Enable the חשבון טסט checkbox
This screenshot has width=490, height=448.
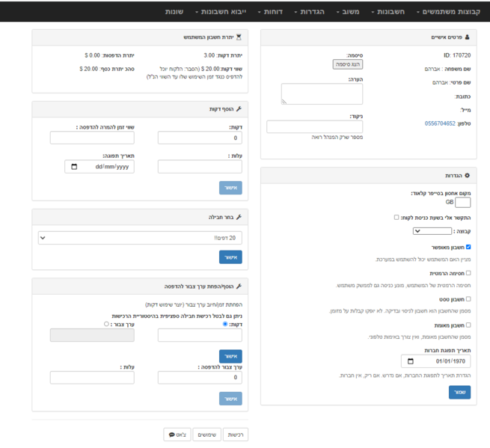point(468,299)
